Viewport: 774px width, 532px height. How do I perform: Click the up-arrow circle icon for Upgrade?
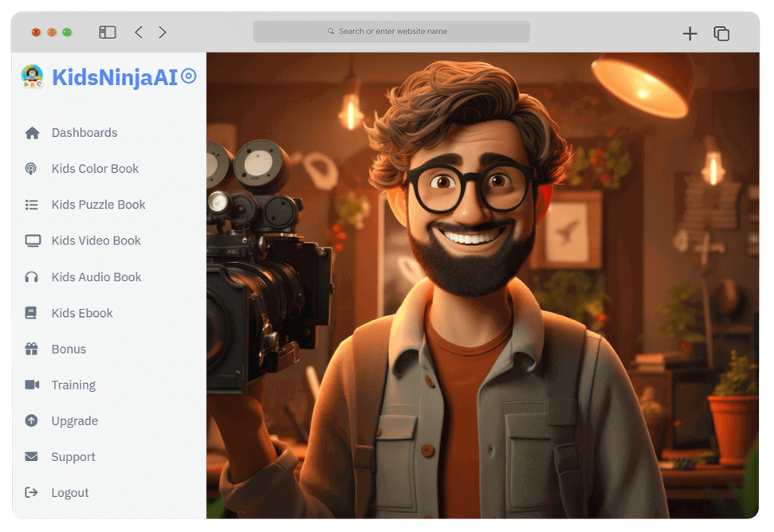pos(31,421)
